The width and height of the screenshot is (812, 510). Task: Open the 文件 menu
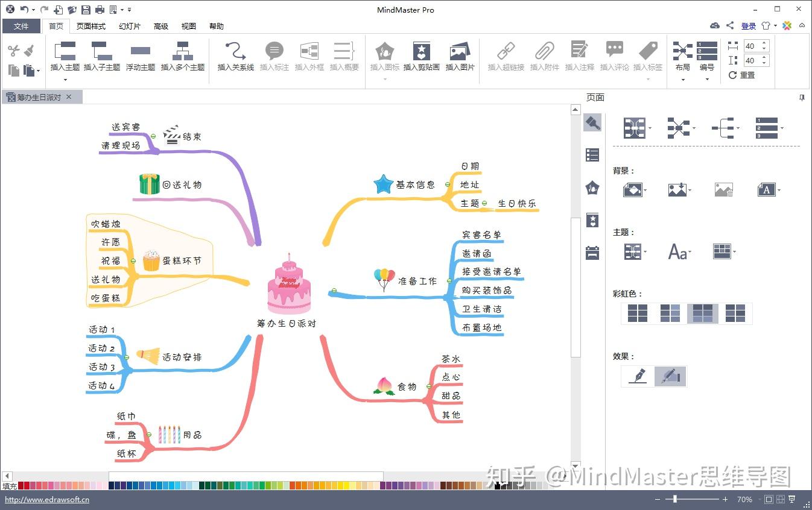point(21,26)
